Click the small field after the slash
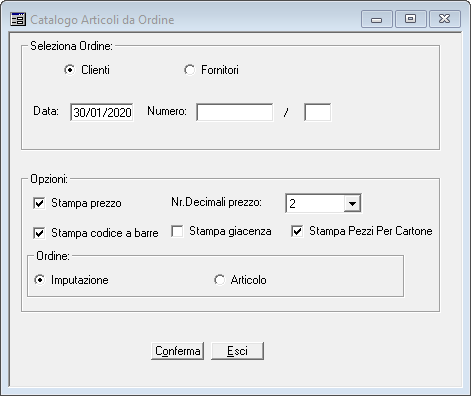This screenshot has width=471, height=396. 318,112
